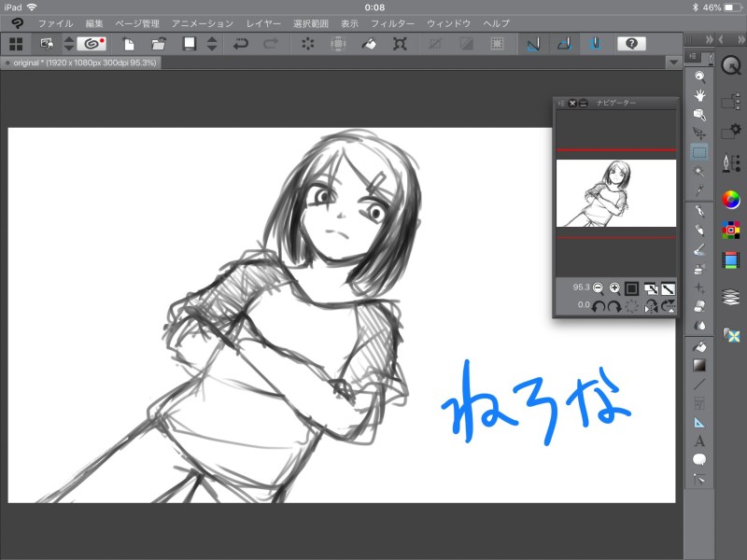Select the Hand move tool

tap(699, 95)
